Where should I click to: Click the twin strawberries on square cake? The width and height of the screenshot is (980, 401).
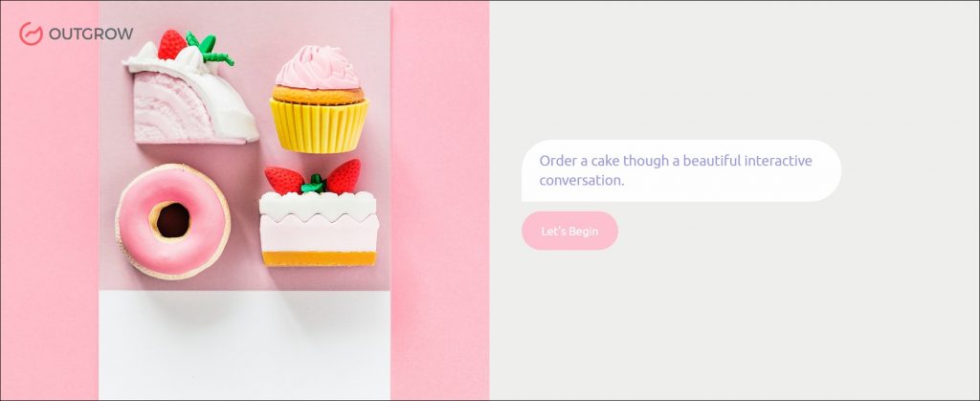click(313, 177)
